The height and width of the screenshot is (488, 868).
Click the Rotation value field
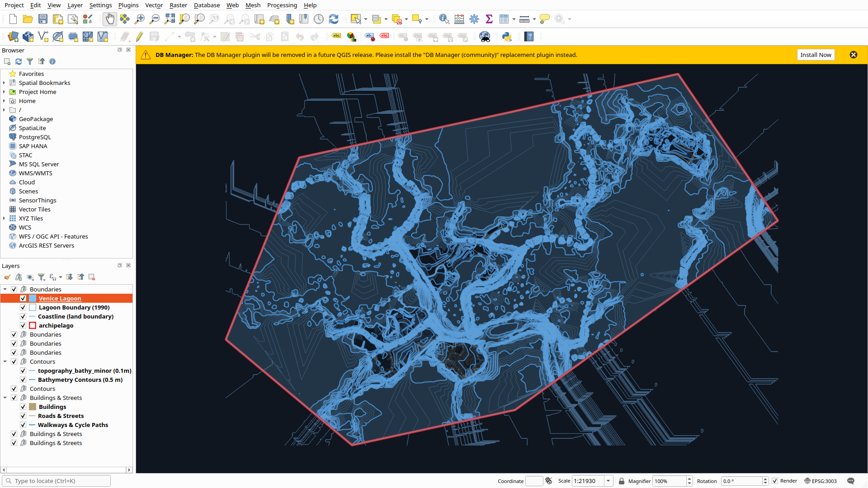(x=741, y=481)
